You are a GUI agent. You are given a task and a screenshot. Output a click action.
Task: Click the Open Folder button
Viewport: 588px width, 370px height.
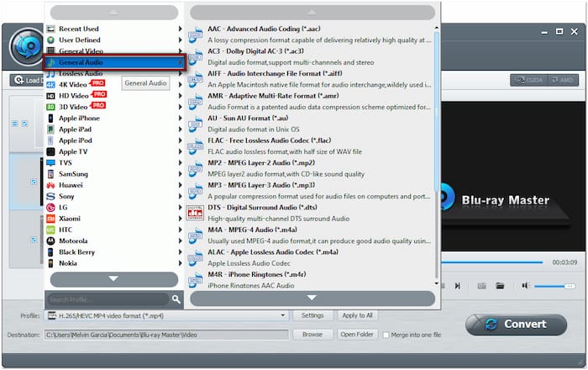[357, 335]
